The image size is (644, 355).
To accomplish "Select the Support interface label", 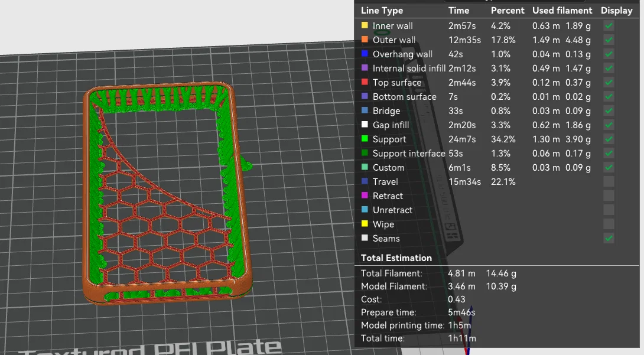I will (x=409, y=153).
